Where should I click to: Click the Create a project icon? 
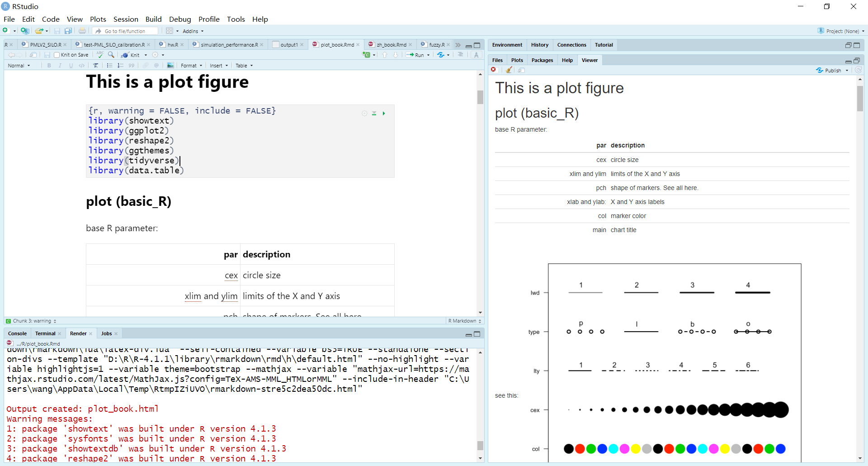pyautogui.click(x=25, y=31)
